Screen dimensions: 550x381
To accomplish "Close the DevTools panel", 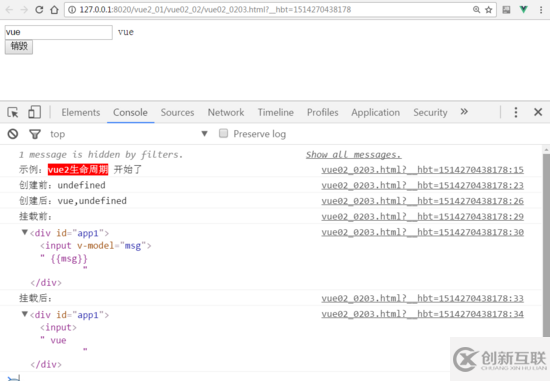I will click(538, 112).
